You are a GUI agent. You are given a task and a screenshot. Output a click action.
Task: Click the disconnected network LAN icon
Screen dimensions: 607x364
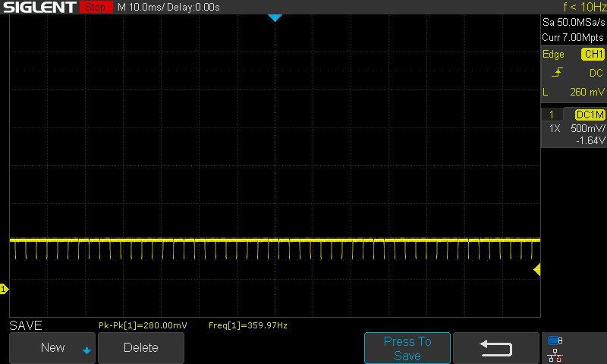555,354
